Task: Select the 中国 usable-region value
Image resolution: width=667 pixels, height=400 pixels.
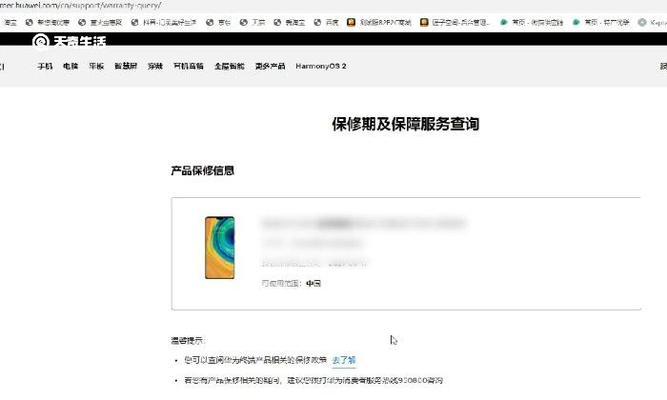Action: click(x=314, y=283)
